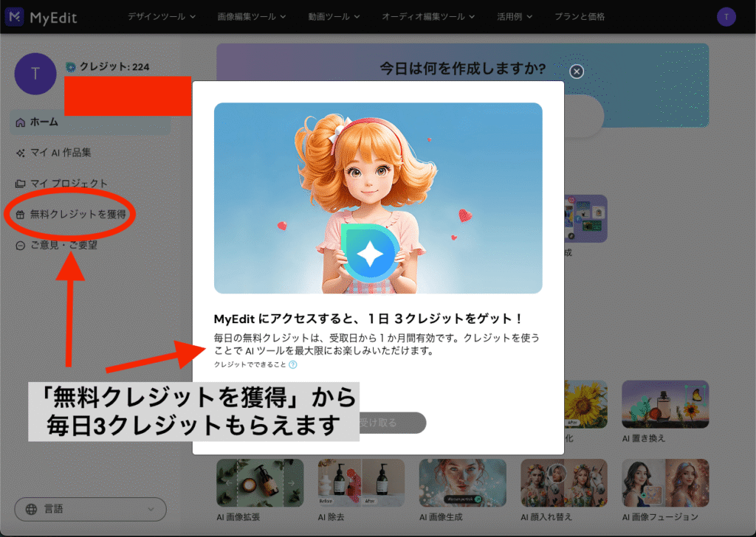Click the AI 除去 label
The width and height of the screenshot is (756, 537).
coord(331,517)
